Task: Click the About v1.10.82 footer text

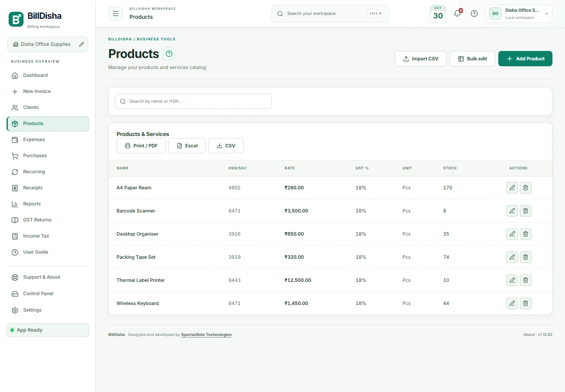Action: tap(538, 335)
